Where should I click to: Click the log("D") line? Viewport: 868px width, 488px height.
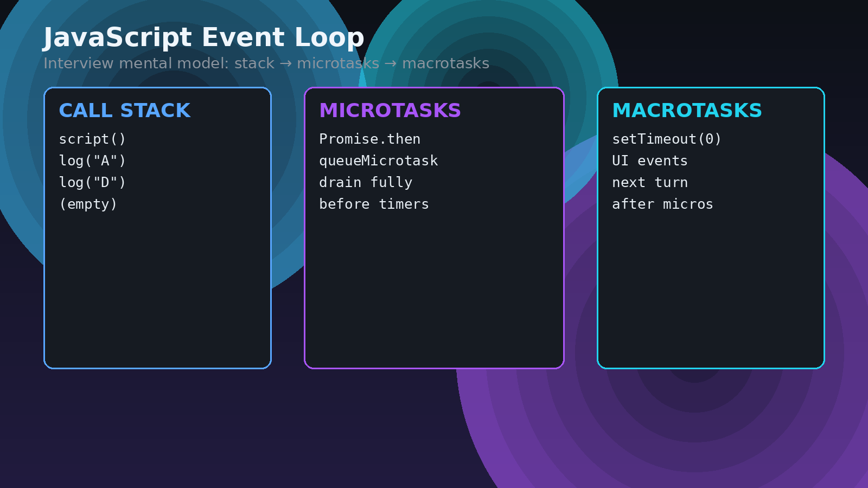92,183
